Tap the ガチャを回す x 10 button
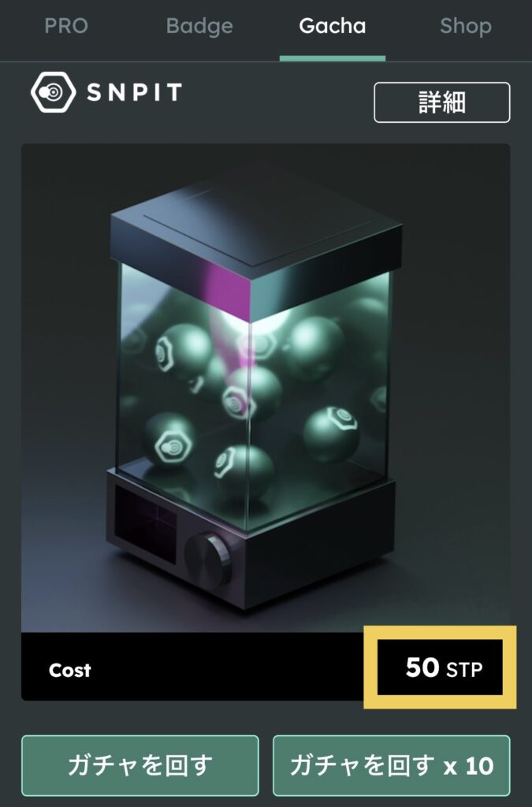 coord(392,765)
